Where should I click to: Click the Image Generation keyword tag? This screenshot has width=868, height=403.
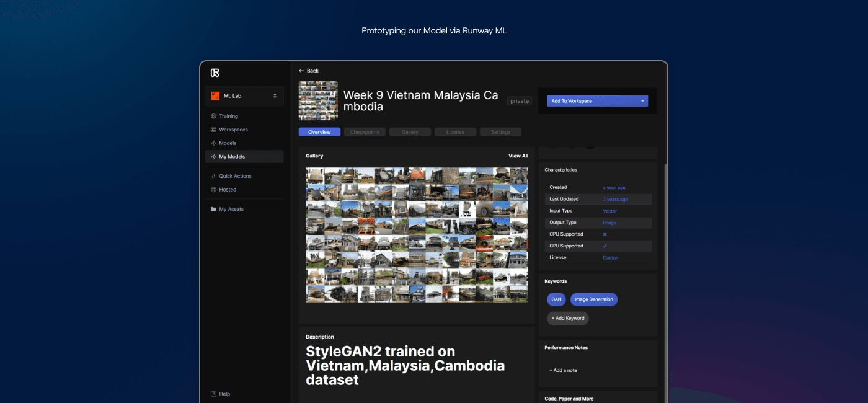click(x=594, y=299)
